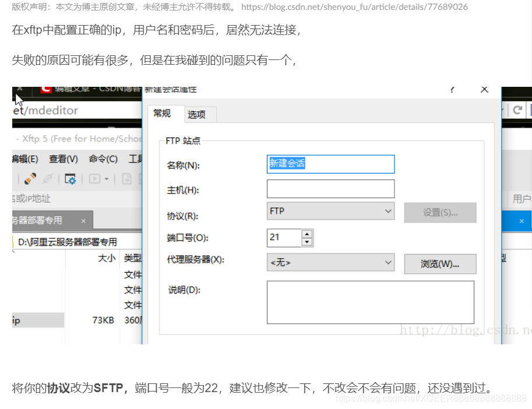Click the third 文件 type cell
The width and height of the screenshot is (532, 409).
tap(133, 305)
